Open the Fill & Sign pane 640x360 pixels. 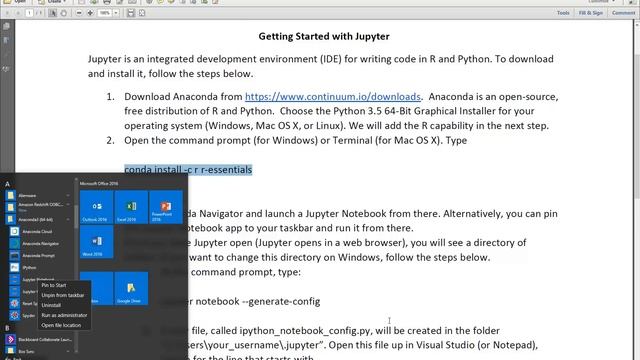[591, 13]
